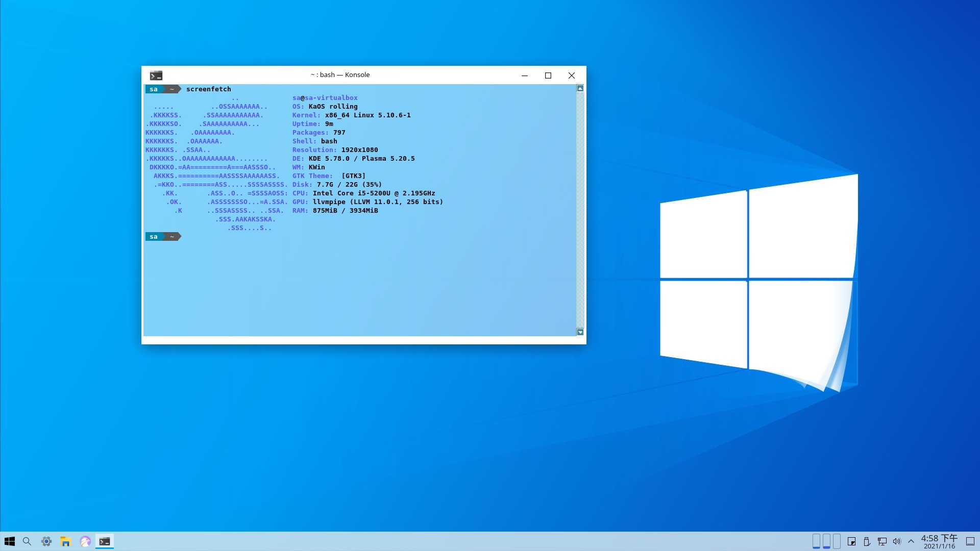Viewport: 980px width, 551px height.
Task: Switch to the first virtual desktop in pager
Action: click(x=816, y=541)
